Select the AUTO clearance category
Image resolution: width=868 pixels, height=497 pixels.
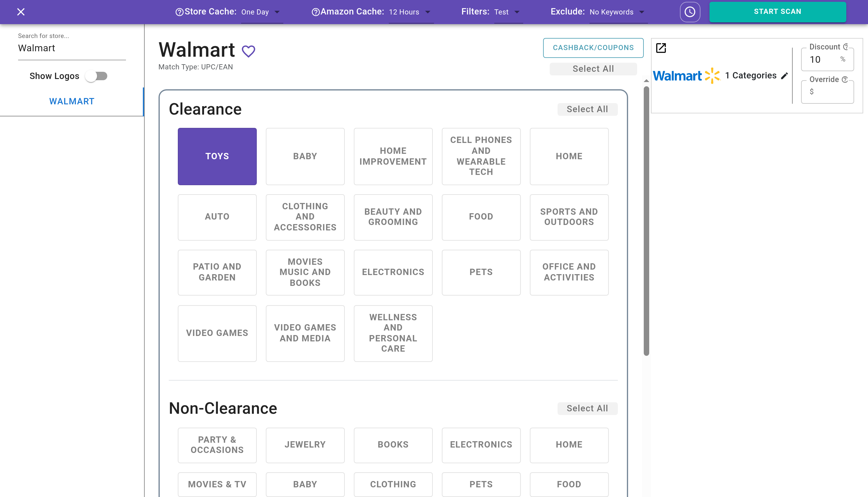coord(217,217)
